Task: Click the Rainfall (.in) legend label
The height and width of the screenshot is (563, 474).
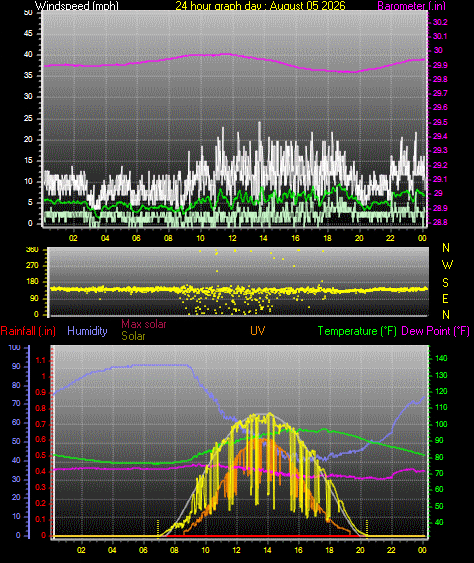Action: [28, 331]
